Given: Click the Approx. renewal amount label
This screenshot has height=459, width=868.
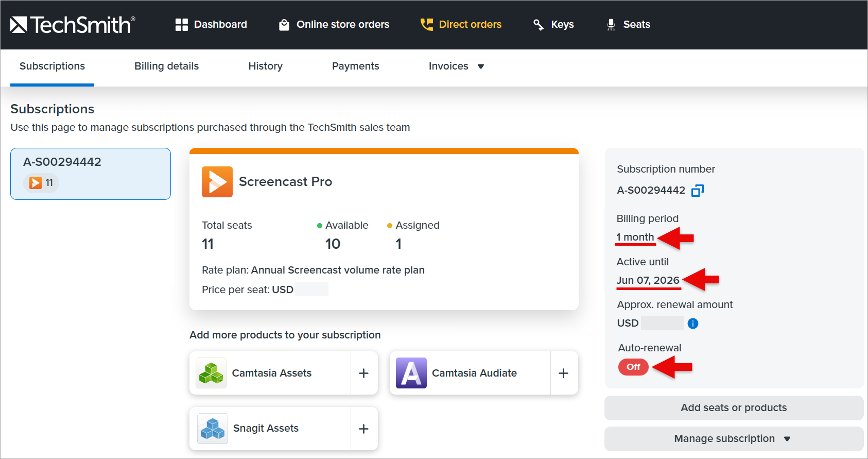Looking at the screenshot, I should point(675,304).
